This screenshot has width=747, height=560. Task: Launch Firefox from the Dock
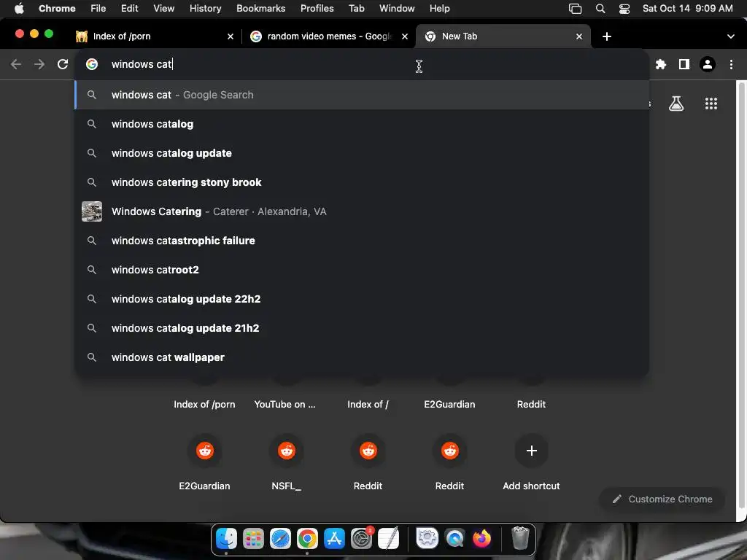(481, 539)
